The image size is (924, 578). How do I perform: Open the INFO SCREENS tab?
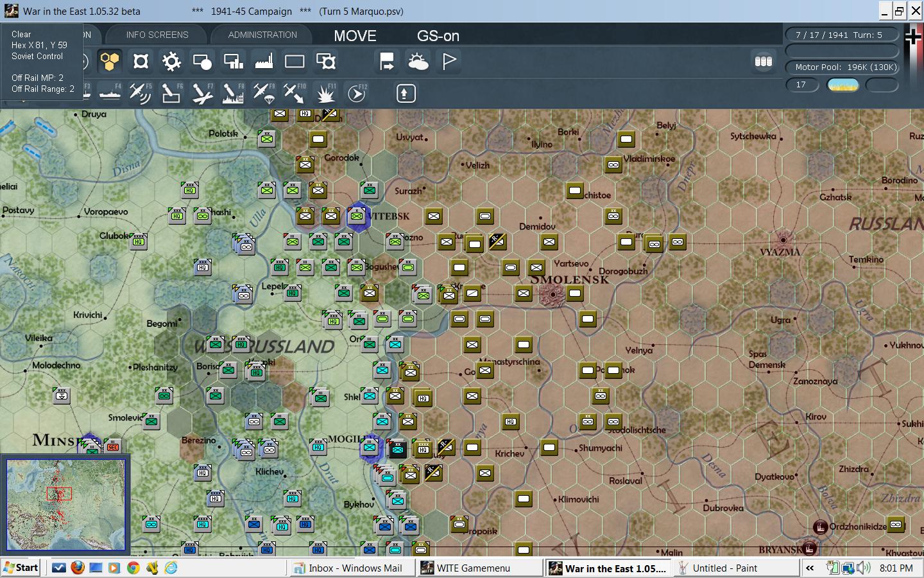(157, 35)
